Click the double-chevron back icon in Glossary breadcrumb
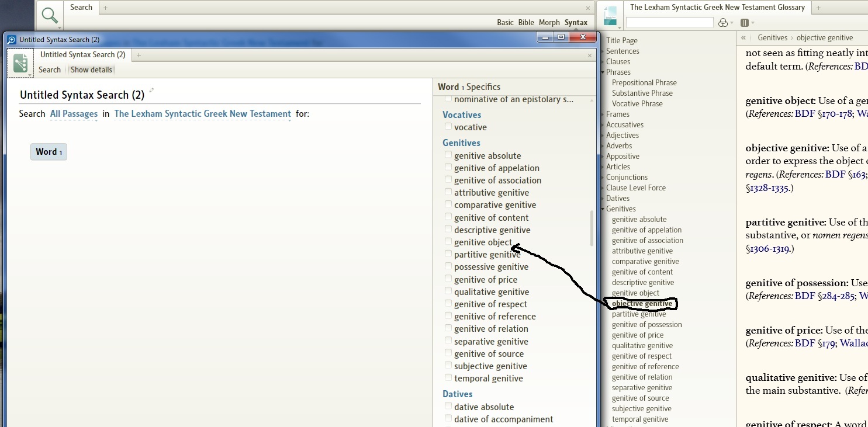The height and width of the screenshot is (427, 868). pyautogui.click(x=743, y=37)
